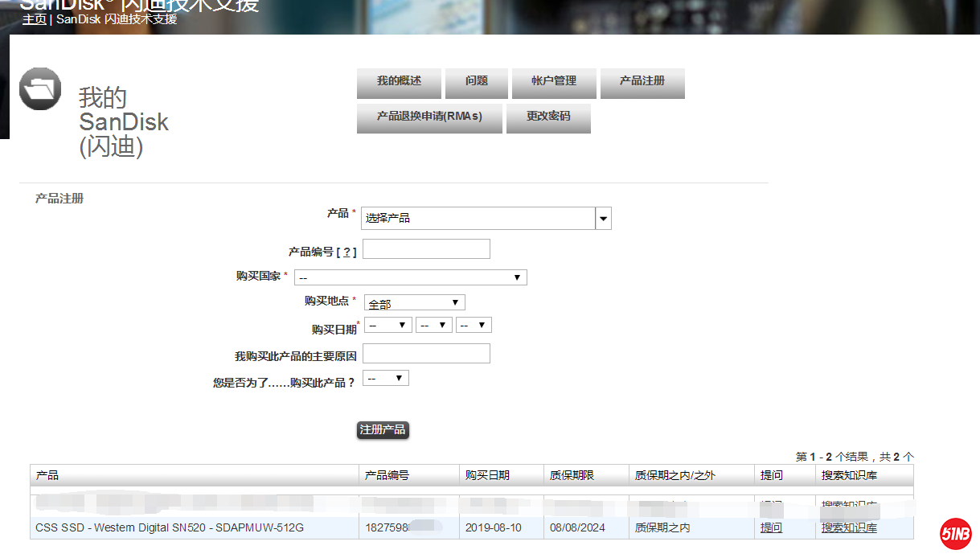Click 主页 breadcrumb link

pyautogui.click(x=34, y=19)
